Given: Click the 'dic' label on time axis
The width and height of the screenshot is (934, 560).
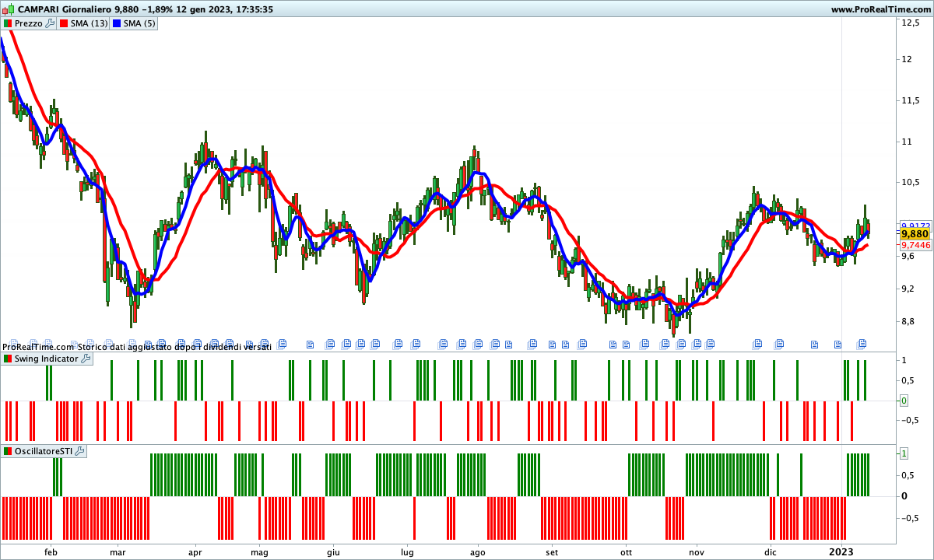Looking at the screenshot, I should [x=771, y=552].
